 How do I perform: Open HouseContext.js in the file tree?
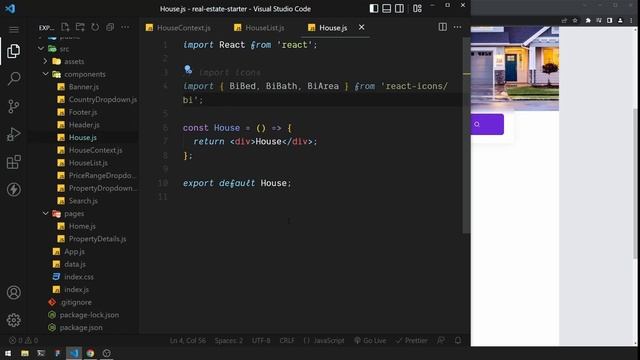tap(95, 150)
